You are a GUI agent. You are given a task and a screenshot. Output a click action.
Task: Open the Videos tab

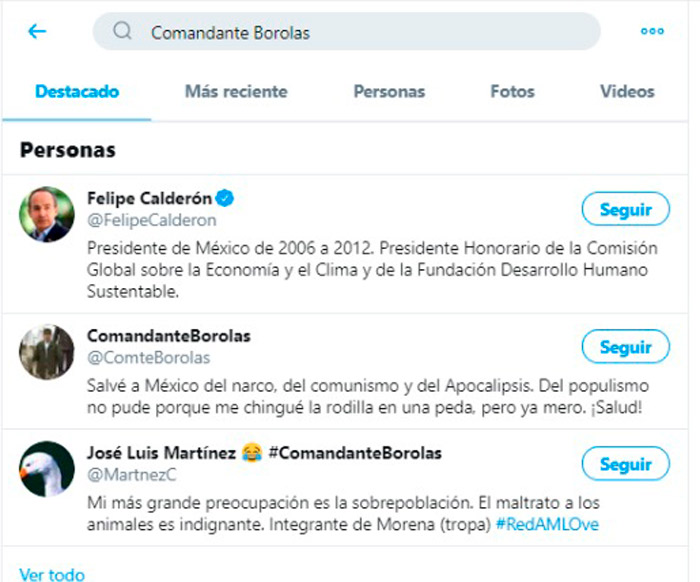tap(627, 92)
